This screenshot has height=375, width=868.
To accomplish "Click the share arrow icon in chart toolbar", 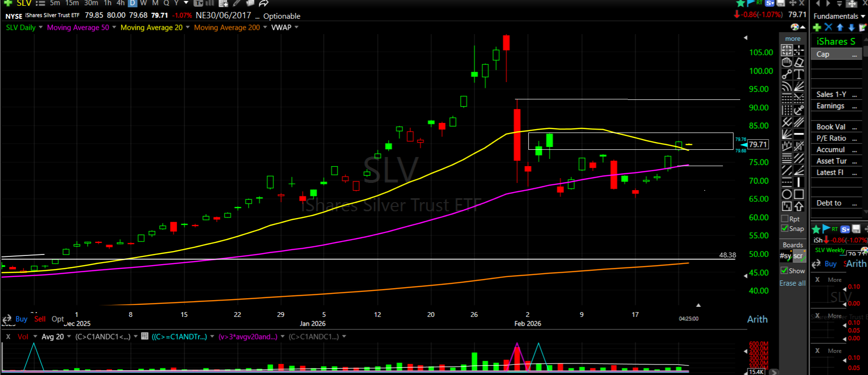I will 263,3.
